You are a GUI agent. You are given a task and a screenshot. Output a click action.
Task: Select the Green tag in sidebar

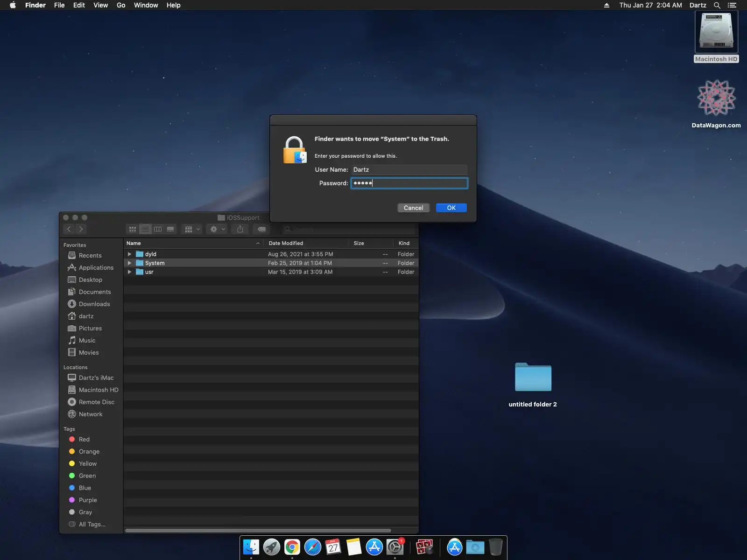pyautogui.click(x=82, y=476)
